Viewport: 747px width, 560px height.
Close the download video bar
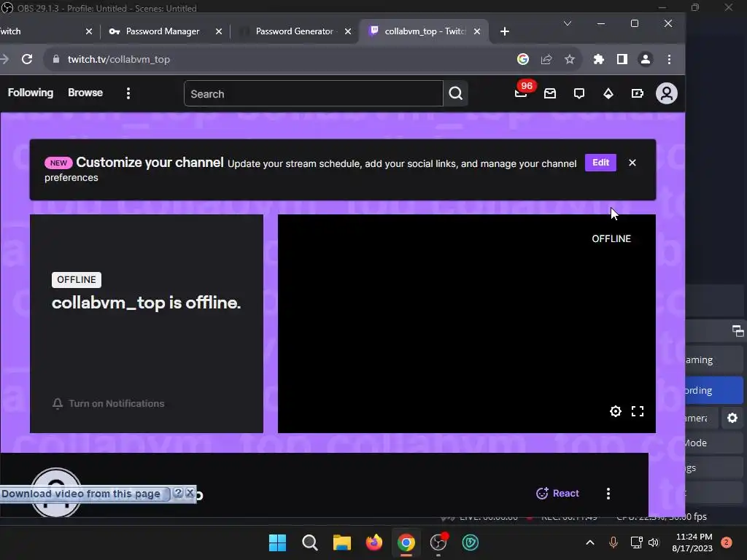(x=190, y=493)
